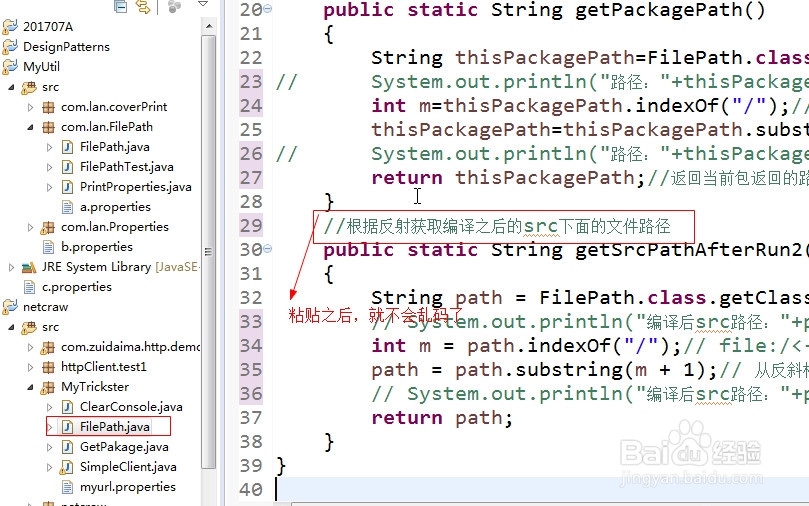Image resolution: width=809 pixels, height=506 pixels.
Task: Select FilePath.java under com.lan.FilePath
Action: pyautogui.click(x=115, y=147)
